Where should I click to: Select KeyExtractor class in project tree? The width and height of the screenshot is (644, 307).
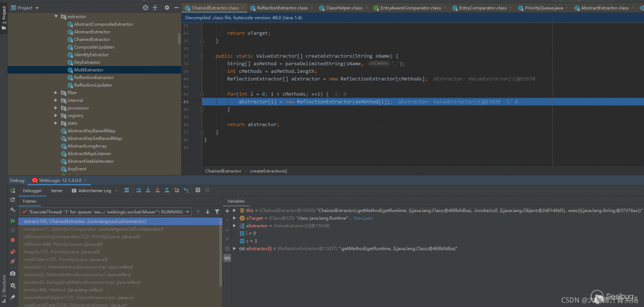87,62
